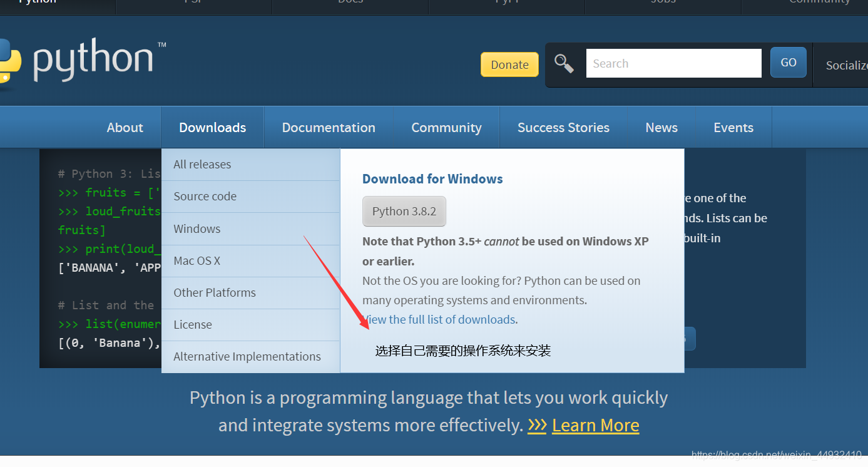
Task: Click the '>>> fruits = [' code line
Action: click(110, 192)
